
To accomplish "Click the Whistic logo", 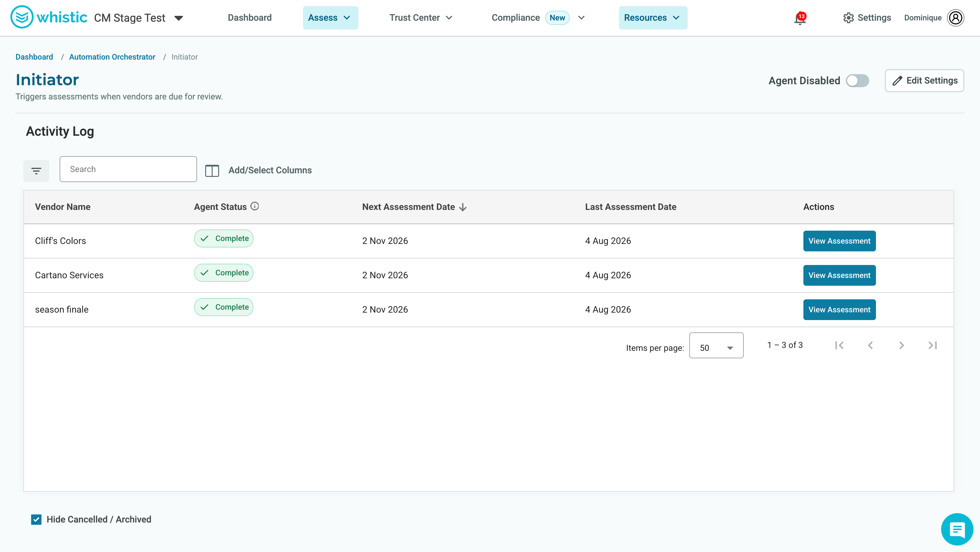I will pyautogui.click(x=49, y=17).
